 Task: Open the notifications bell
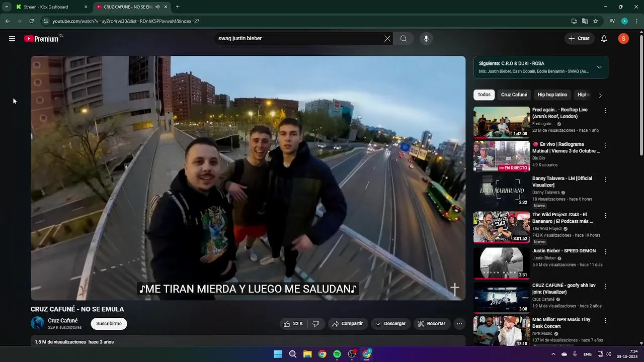pos(604,39)
